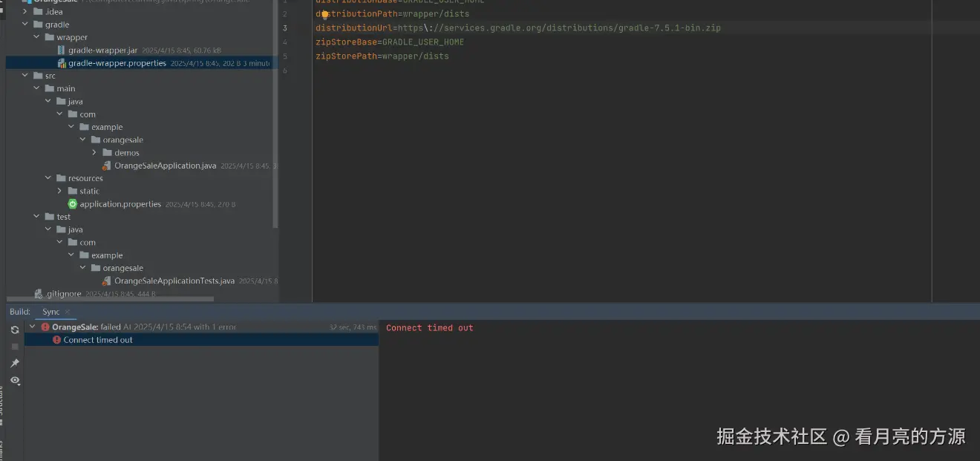Click editor gutter line number 3

pos(285,28)
